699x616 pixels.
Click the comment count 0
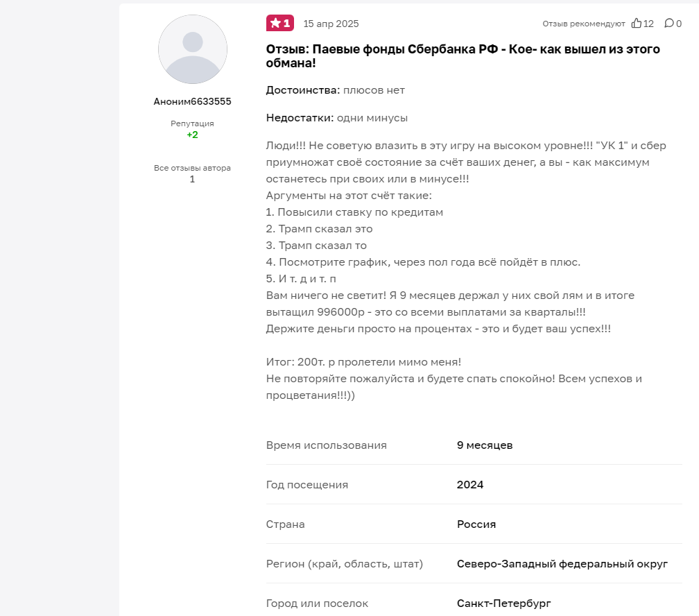679,24
